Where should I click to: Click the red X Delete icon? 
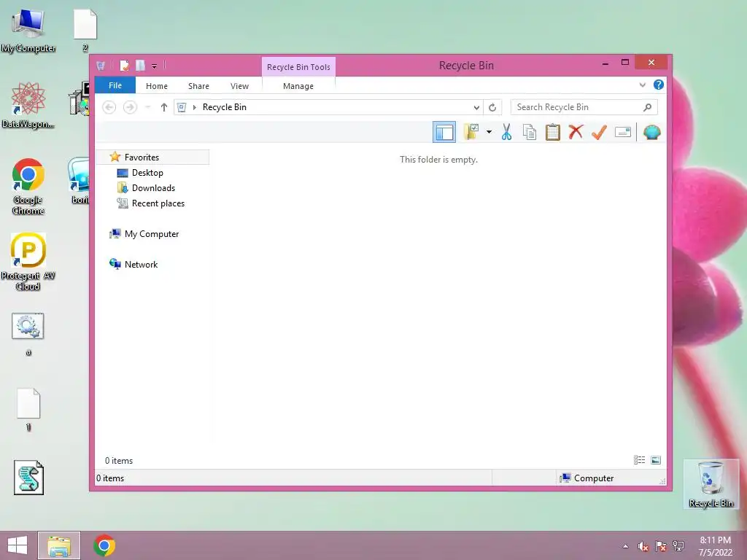point(576,132)
